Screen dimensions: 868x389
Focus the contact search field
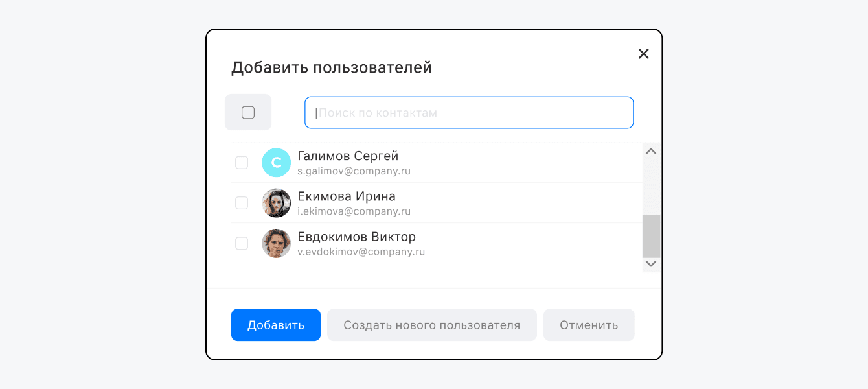point(469,113)
